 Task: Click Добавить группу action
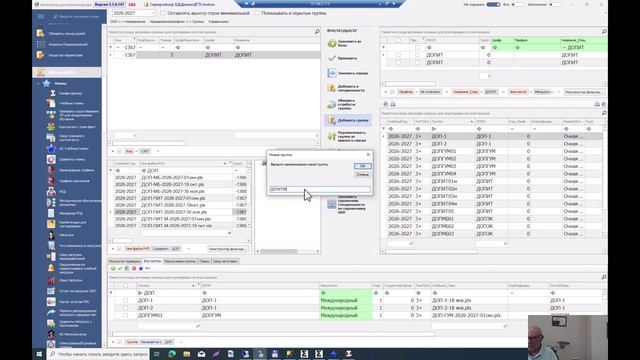coord(349,120)
